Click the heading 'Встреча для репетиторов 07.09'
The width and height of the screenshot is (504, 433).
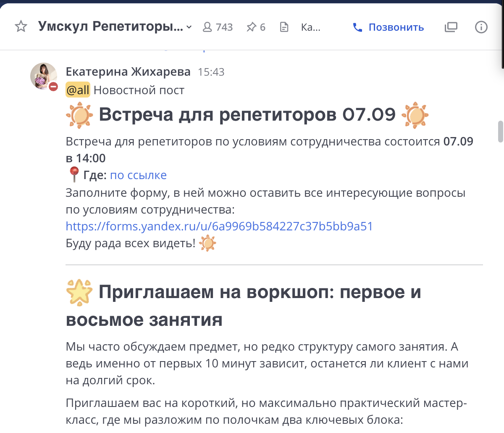pyautogui.click(x=247, y=114)
